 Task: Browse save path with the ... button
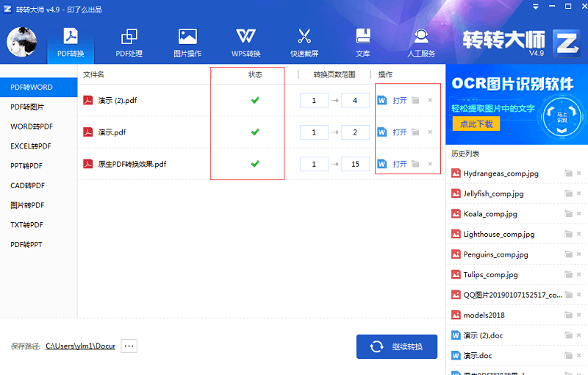point(129,346)
